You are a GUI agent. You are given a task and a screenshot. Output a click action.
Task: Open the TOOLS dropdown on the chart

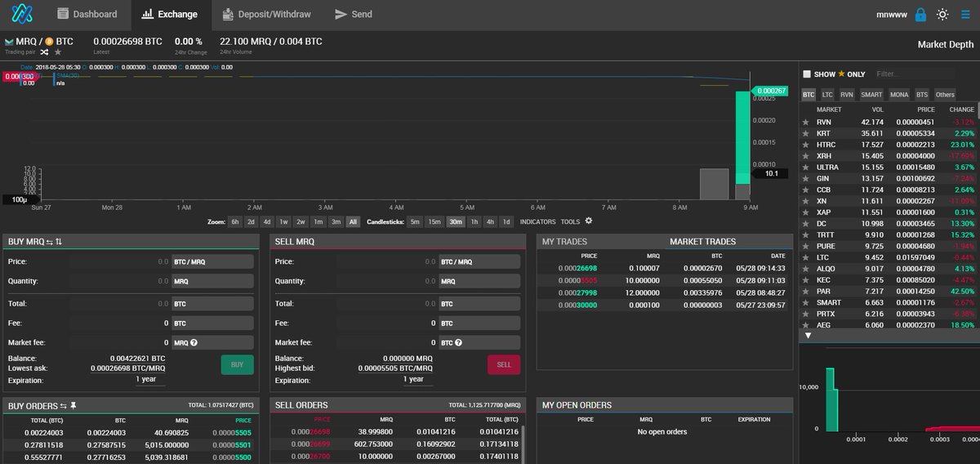[570, 221]
